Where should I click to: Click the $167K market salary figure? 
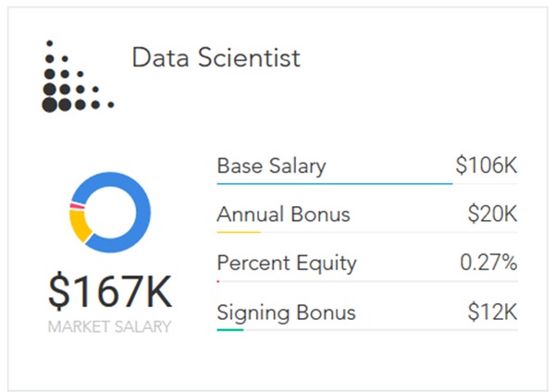tap(110, 291)
